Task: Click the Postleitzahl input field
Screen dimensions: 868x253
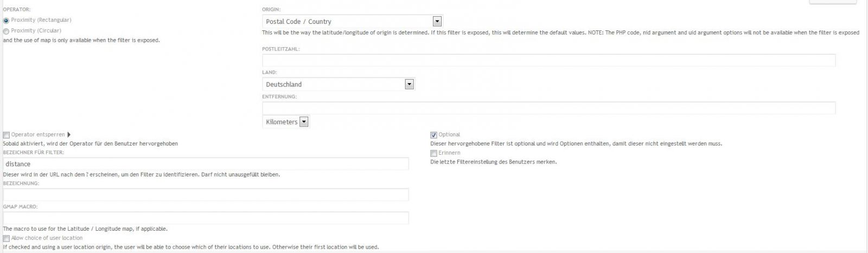Action: (548, 60)
